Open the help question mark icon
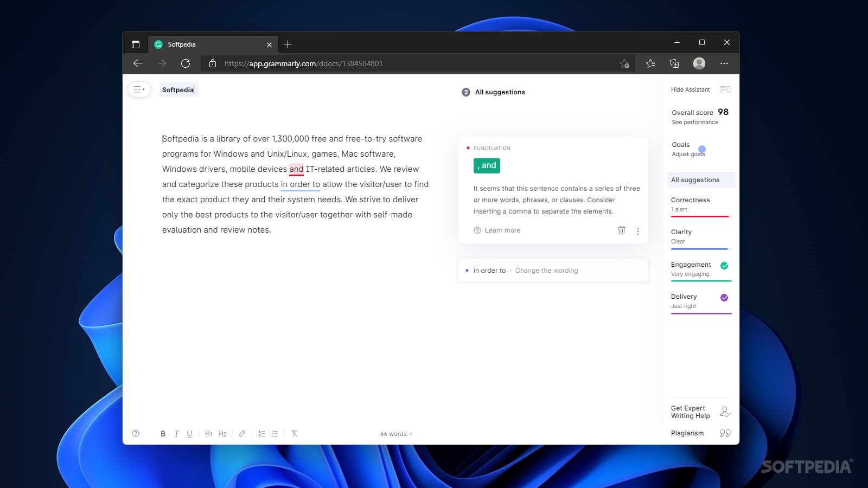 click(x=136, y=433)
